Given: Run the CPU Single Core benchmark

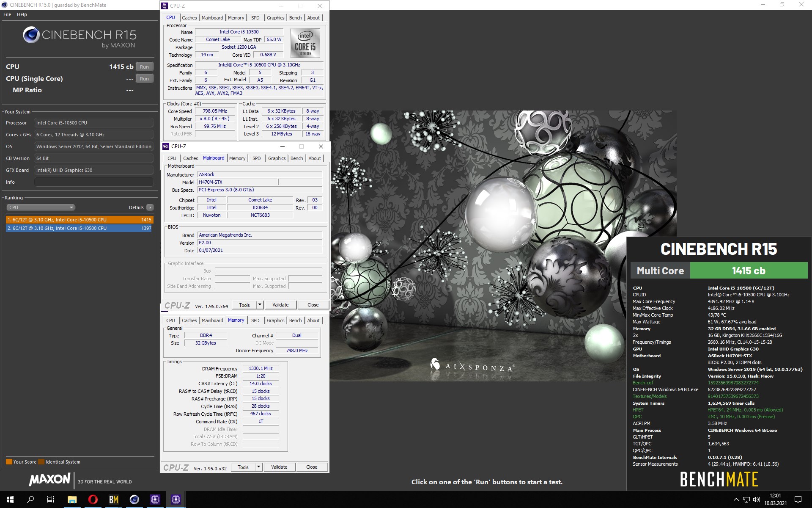Looking at the screenshot, I should 144,79.
